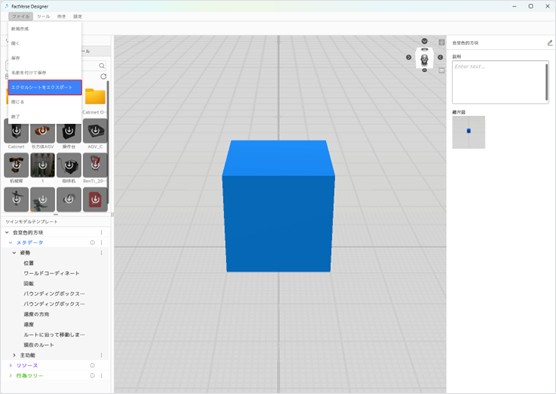Click the refresh icon in asset library
Image resolution: width=556 pixels, height=394 pixels.
pos(103,76)
